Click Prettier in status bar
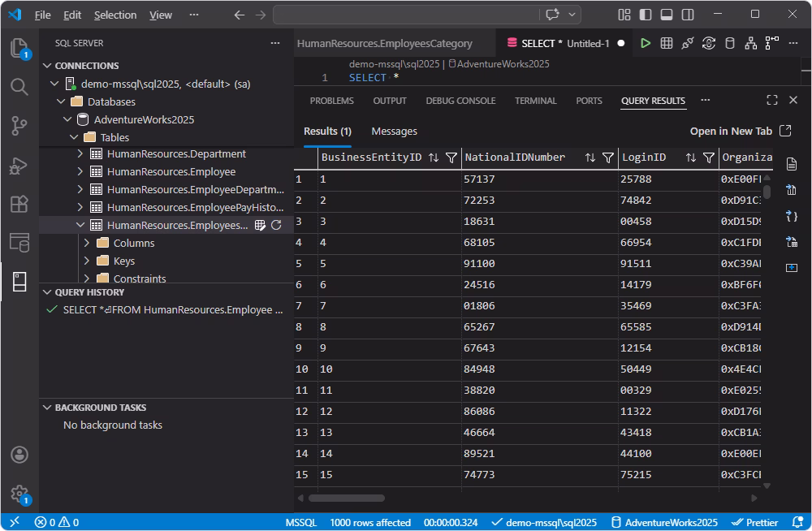 tap(754, 522)
